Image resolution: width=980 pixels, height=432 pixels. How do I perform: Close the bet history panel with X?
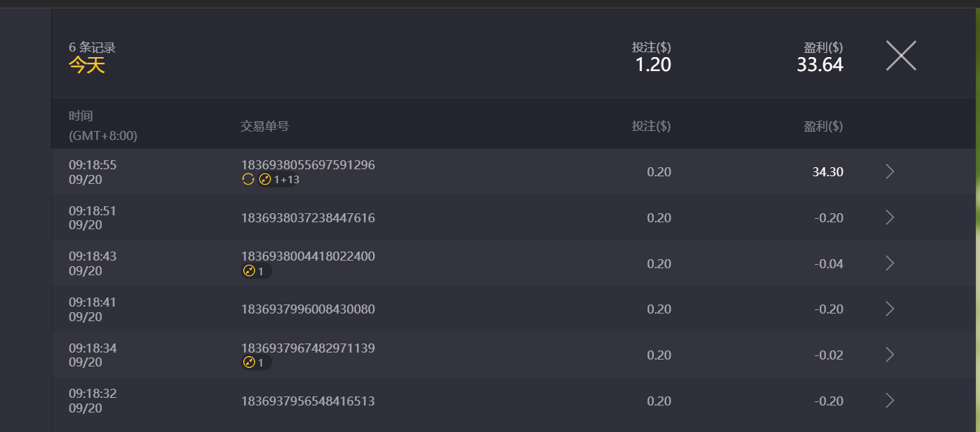[x=901, y=56]
